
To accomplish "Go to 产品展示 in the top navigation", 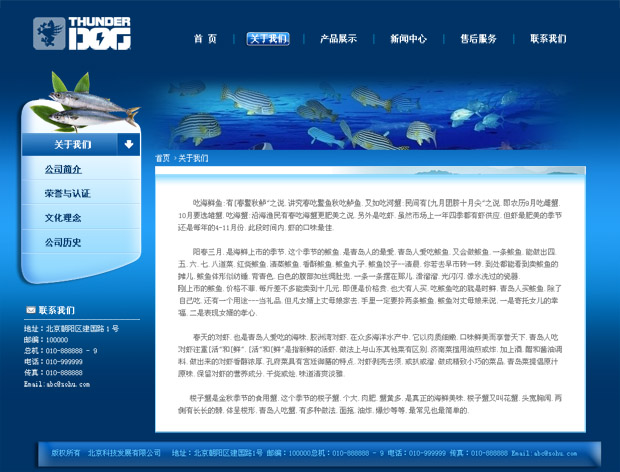I will [338, 39].
